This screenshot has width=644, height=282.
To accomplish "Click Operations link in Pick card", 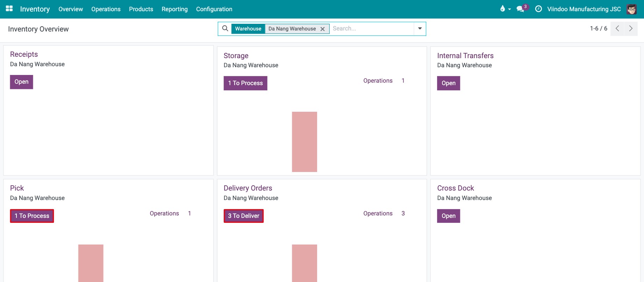I will pos(164,213).
